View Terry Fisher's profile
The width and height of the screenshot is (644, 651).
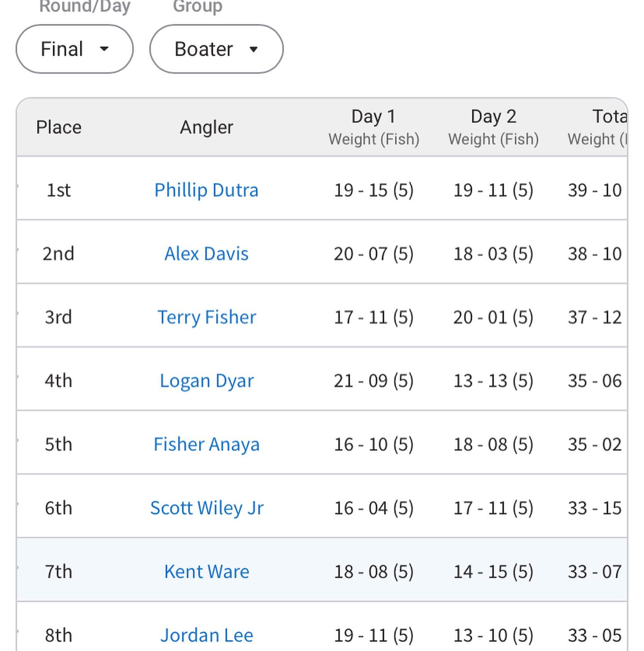207,317
